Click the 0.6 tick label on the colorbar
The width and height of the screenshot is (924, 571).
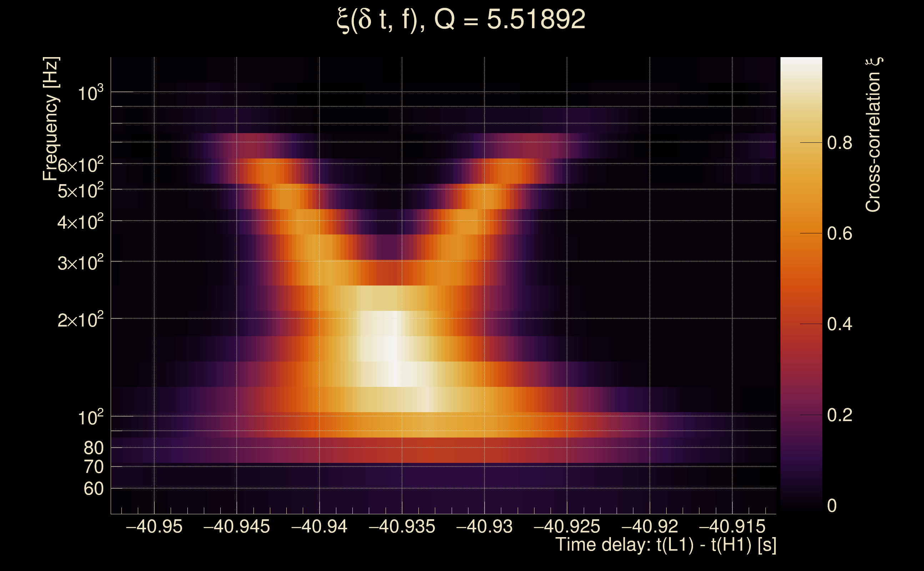pyautogui.click(x=839, y=234)
